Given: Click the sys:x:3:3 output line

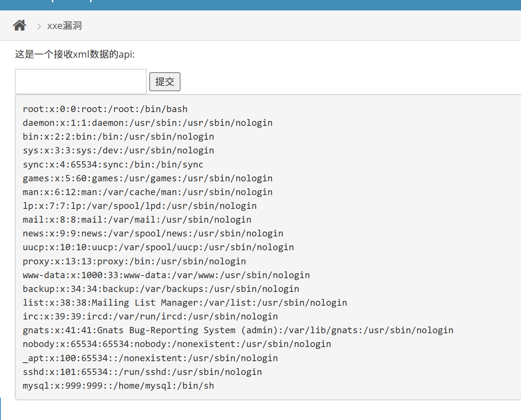Looking at the screenshot, I should pyautogui.click(x=118, y=150).
